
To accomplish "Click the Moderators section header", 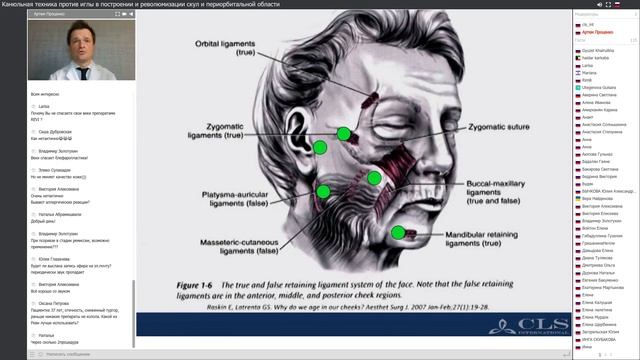I will (606, 14).
